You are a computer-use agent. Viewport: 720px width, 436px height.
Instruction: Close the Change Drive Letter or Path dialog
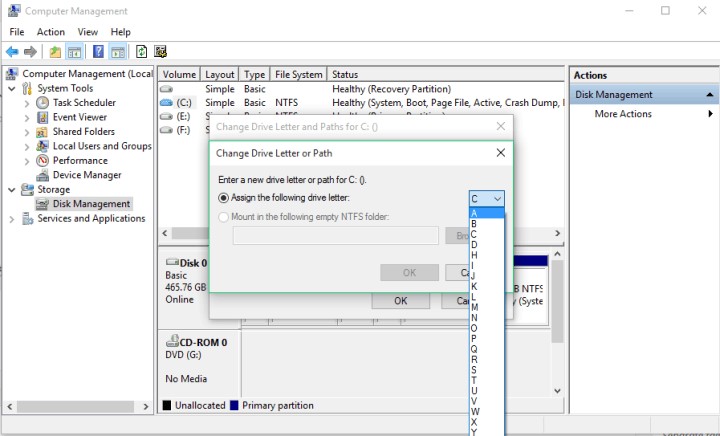(501, 153)
